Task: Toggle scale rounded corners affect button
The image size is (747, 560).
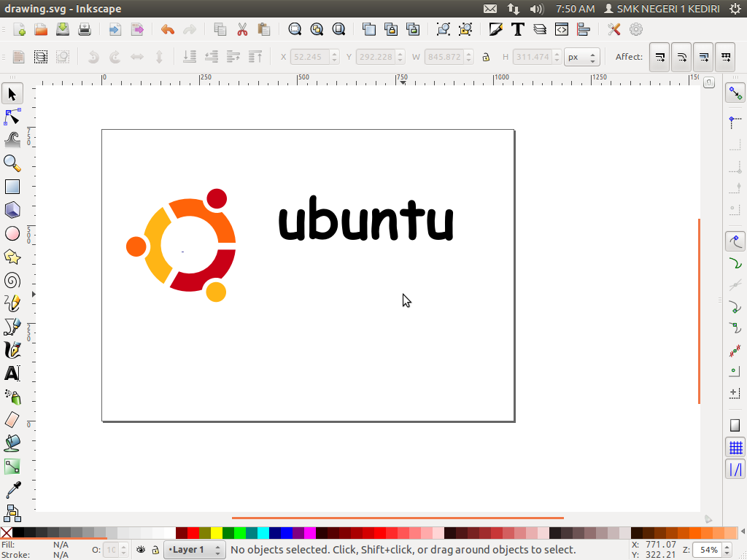Action: coord(681,57)
